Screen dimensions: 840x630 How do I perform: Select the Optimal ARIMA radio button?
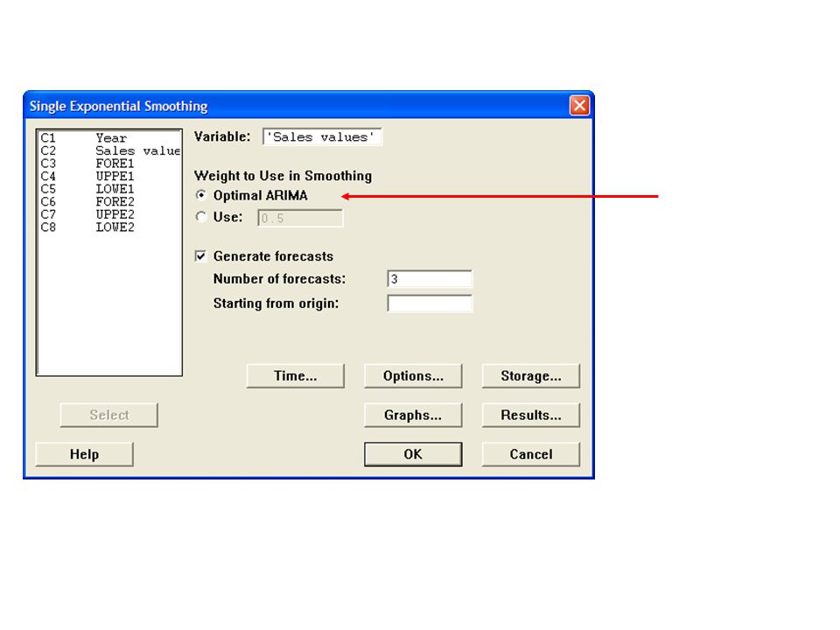[201, 195]
